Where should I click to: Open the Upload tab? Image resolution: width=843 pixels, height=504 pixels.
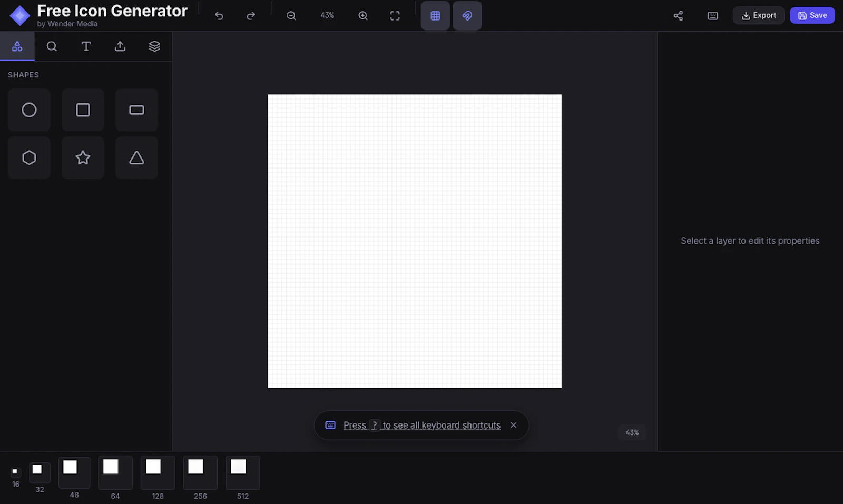(120, 46)
